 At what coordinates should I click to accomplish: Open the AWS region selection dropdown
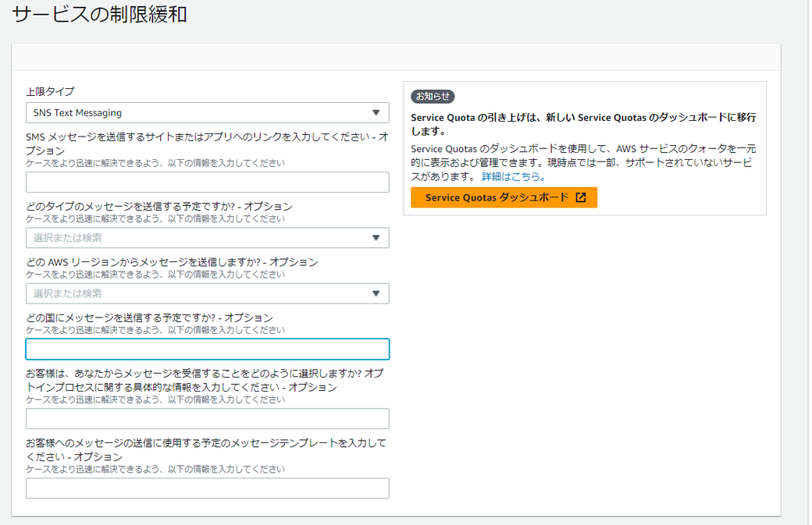(x=207, y=293)
